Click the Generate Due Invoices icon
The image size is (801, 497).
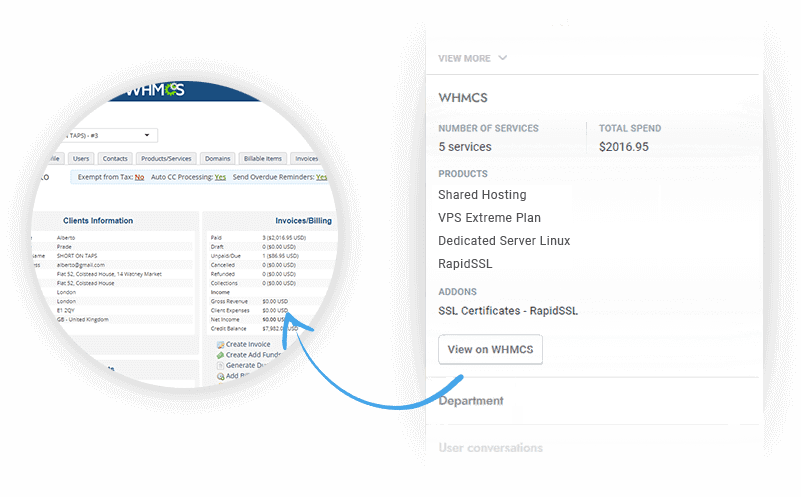tap(221, 366)
